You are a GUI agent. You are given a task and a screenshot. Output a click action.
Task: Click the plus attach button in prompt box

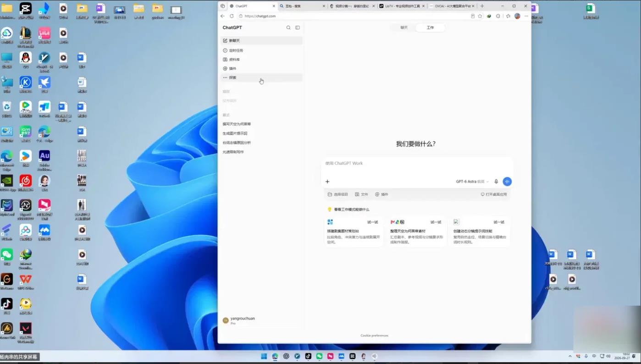coord(327,182)
